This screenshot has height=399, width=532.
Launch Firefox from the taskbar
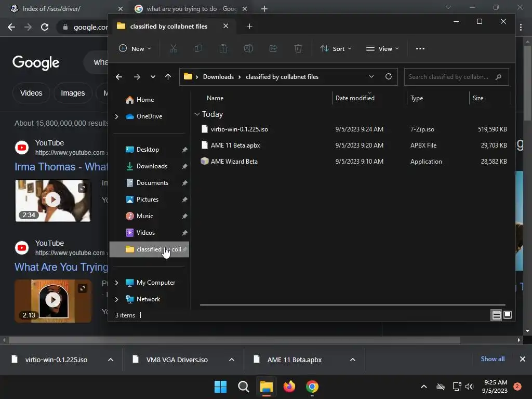(x=289, y=387)
